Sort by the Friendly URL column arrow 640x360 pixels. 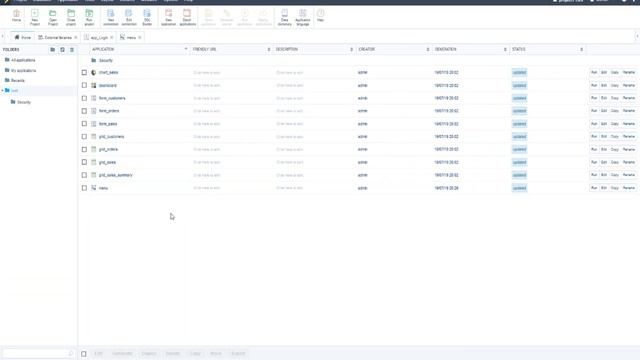(269, 49)
